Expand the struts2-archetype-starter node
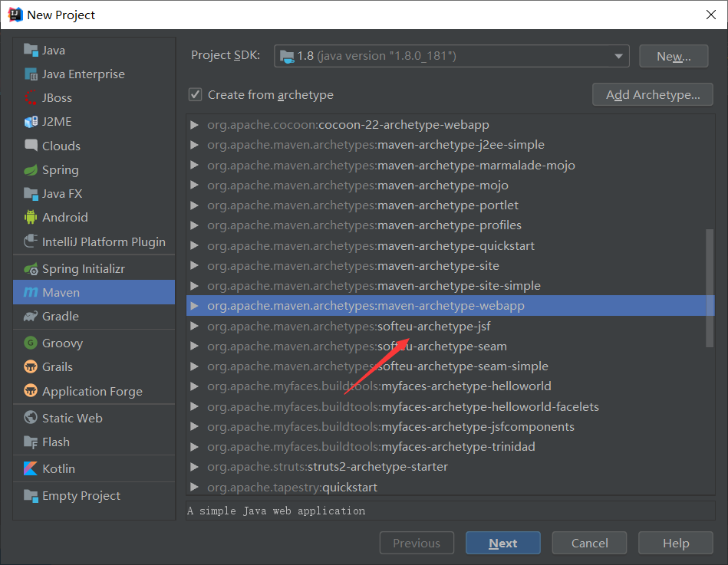Viewport: 728px width, 565px height. click(195, 467)
